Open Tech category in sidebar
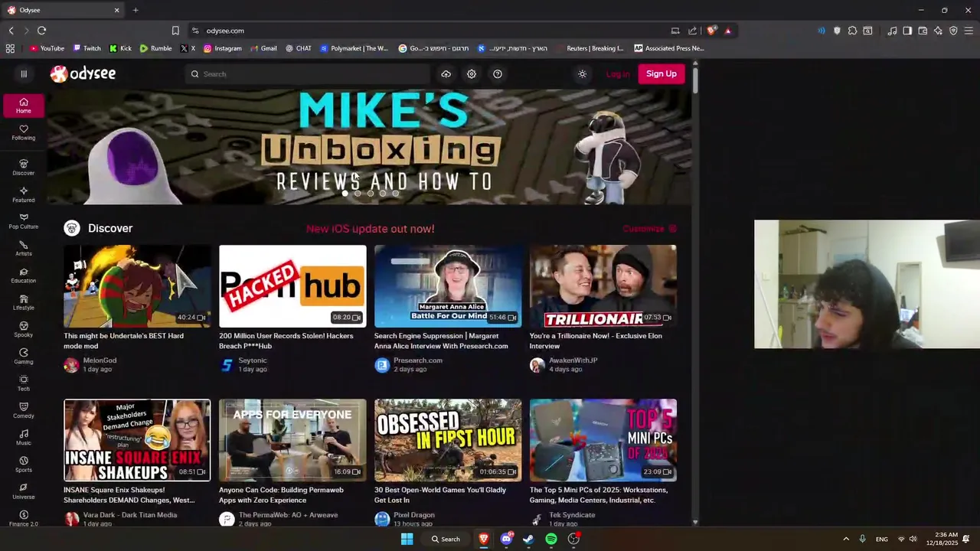The image size is (980, 551). point(24,384)
